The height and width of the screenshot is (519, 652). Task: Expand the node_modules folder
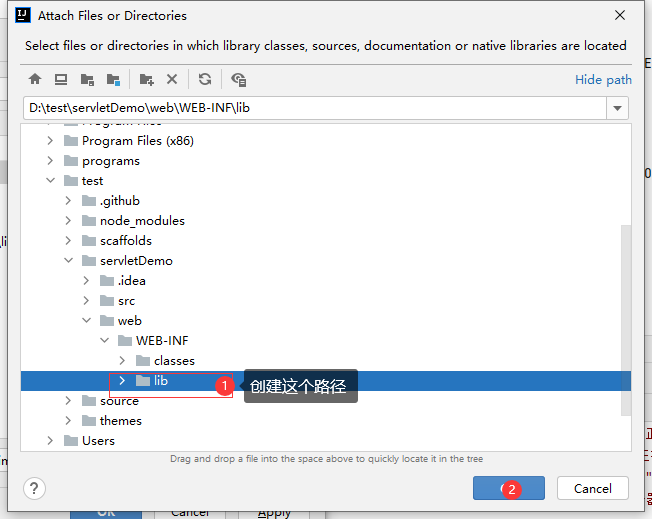(x=68, y=220)
